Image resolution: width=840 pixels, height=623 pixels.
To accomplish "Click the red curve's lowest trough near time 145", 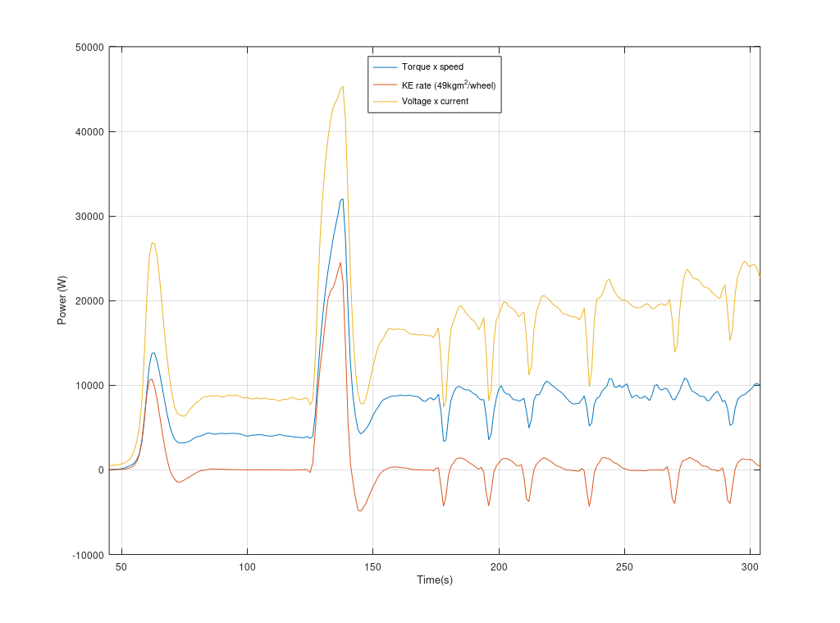I will 360,511.
